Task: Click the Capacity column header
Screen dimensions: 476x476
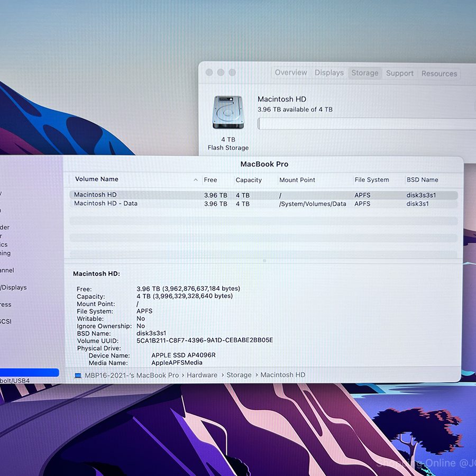Action: point(249,180)
